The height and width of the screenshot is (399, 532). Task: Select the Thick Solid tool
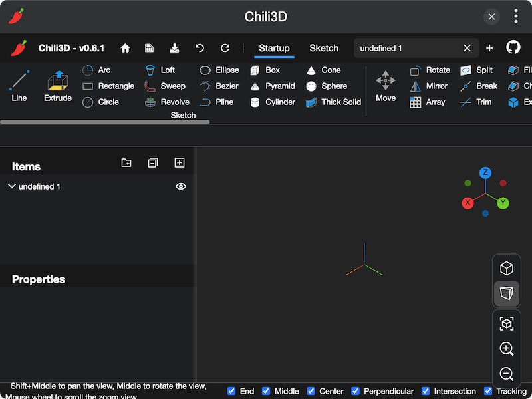[334, 102]
